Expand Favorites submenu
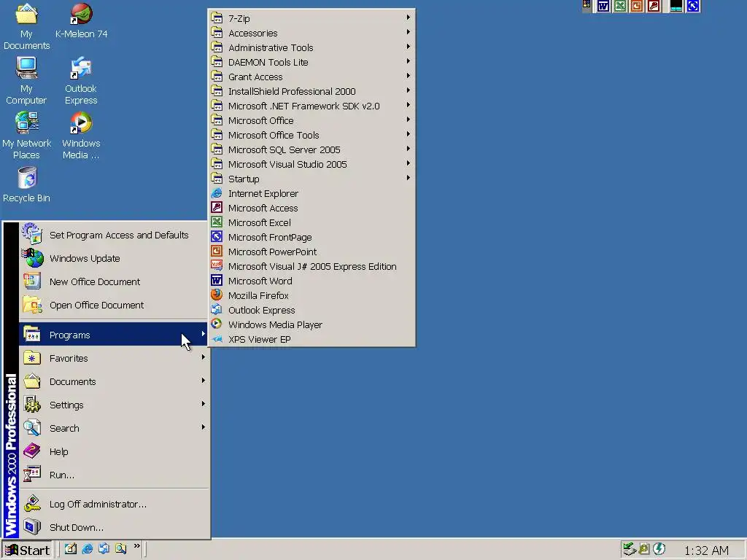Viewport: 747px width, 560px height. 115,358
